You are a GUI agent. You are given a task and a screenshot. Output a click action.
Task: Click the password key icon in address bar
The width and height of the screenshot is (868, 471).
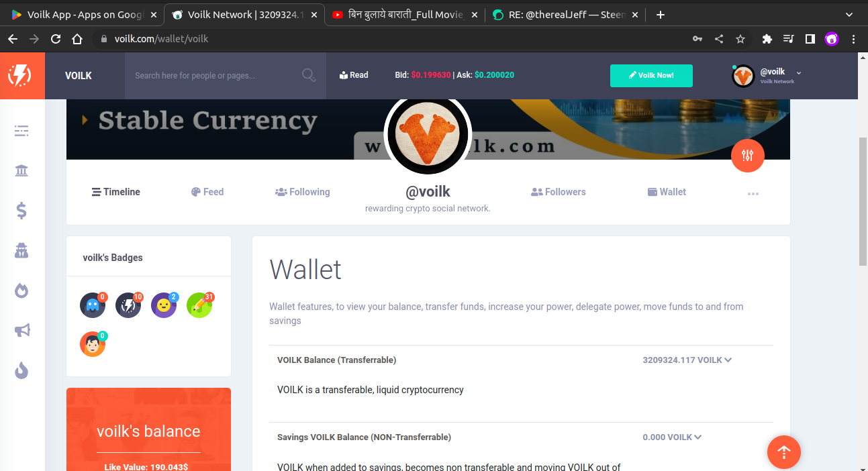click(697, 39)
